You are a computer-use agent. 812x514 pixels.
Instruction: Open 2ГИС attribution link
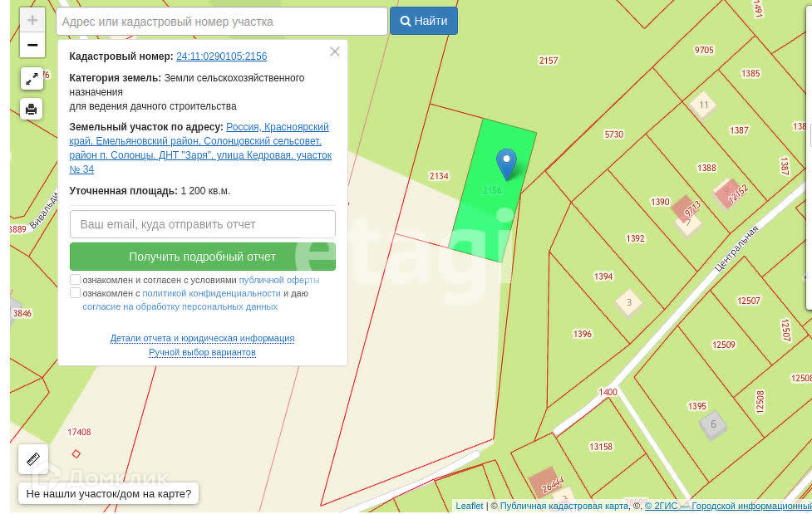coord(728,507)
